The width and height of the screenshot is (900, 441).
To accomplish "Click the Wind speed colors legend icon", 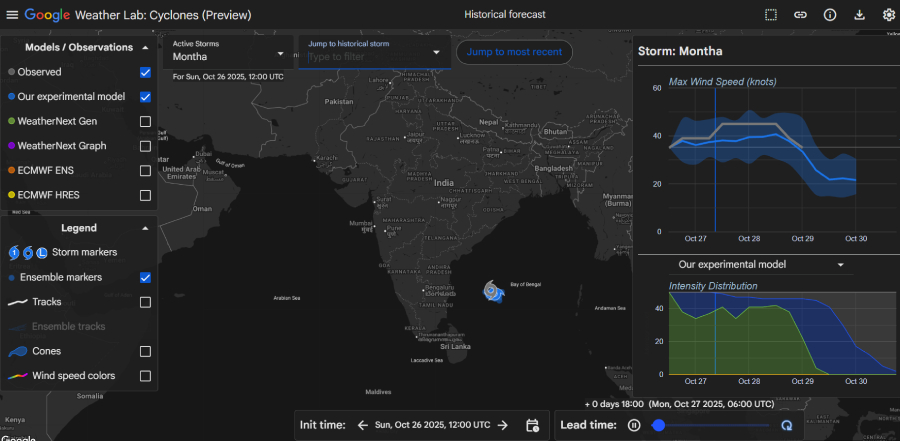I will (18, 376).
